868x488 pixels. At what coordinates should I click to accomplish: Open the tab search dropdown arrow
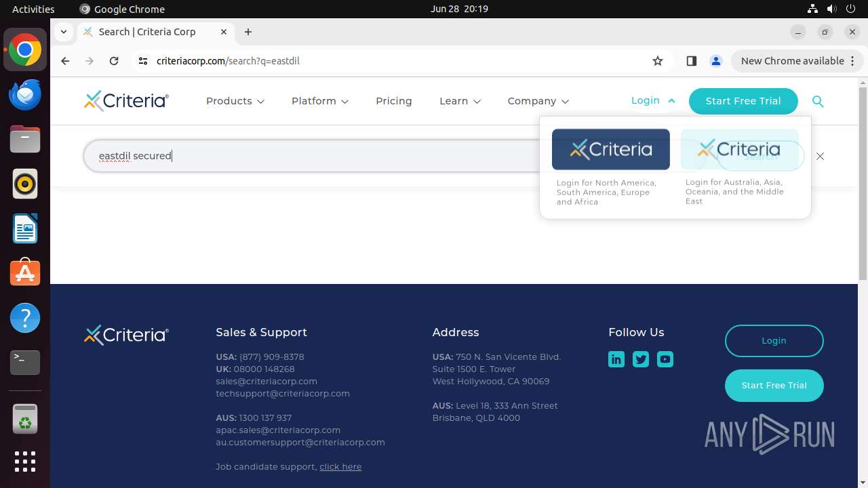coord(63,32)
